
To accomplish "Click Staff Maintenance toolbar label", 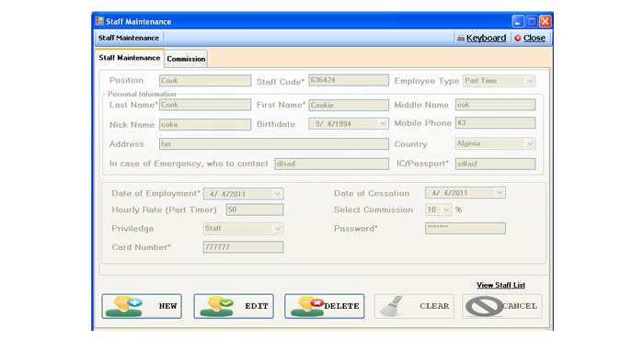I will coord(129,38).
